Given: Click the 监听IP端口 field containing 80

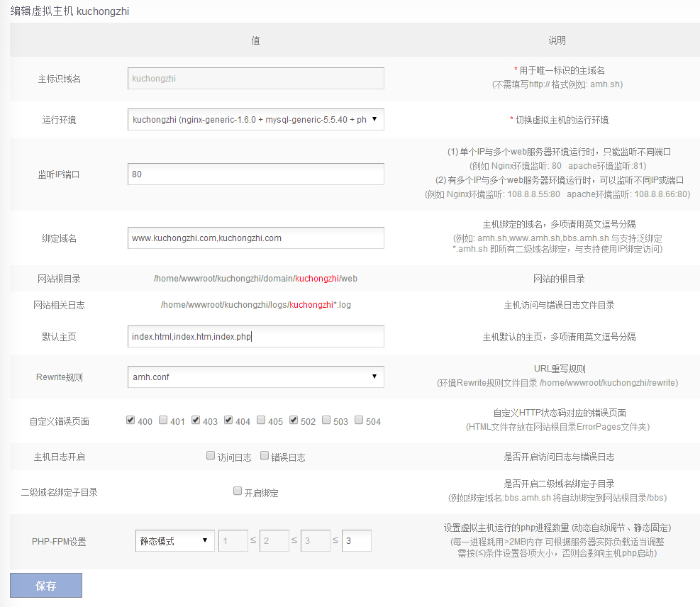Looking at the screenshot, I should [255, 174].
